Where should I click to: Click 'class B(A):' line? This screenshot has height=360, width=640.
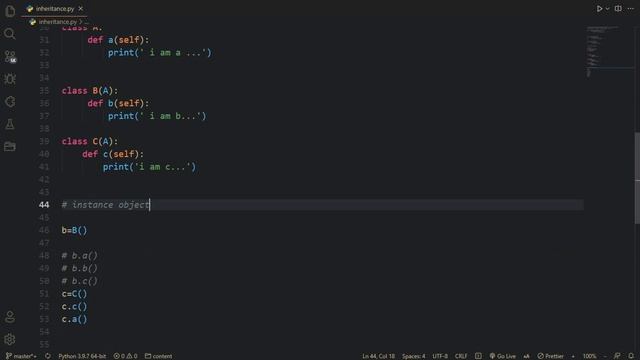[x=90, y=91]
